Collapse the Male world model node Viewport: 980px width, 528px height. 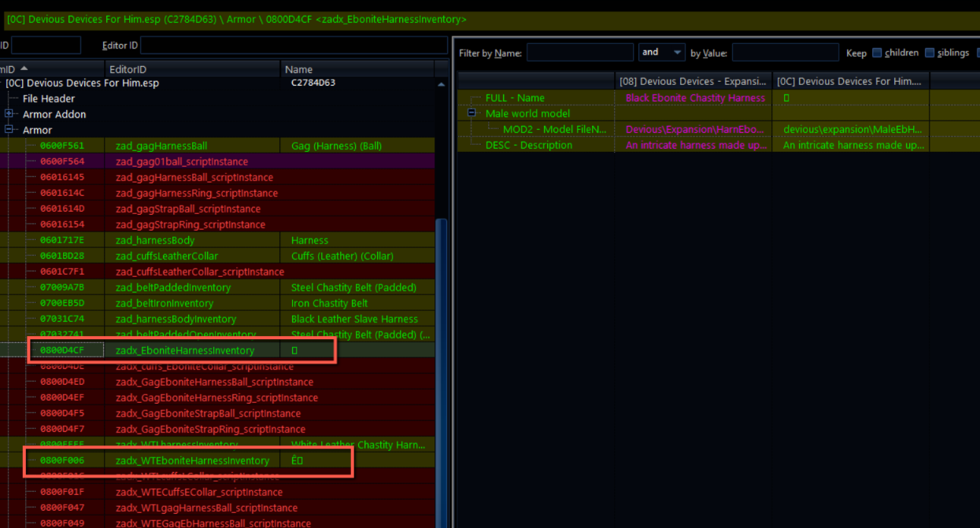[x=472, y=113]
